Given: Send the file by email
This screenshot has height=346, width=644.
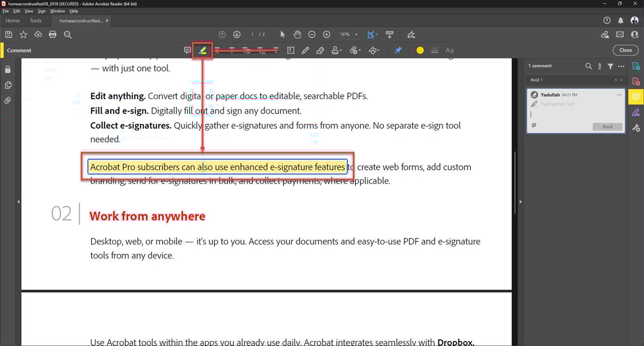Looking at the screenshot, I should tap(620, 35).
